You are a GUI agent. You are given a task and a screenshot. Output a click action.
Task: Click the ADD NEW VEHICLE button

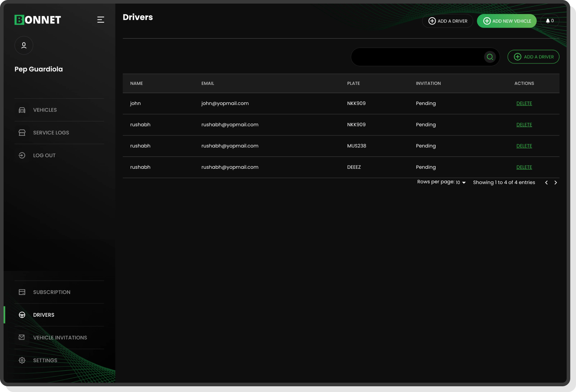point(507,21)
